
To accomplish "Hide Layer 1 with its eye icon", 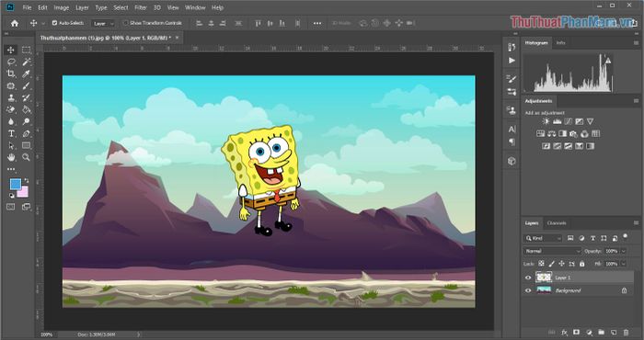I will pos(528,278).
